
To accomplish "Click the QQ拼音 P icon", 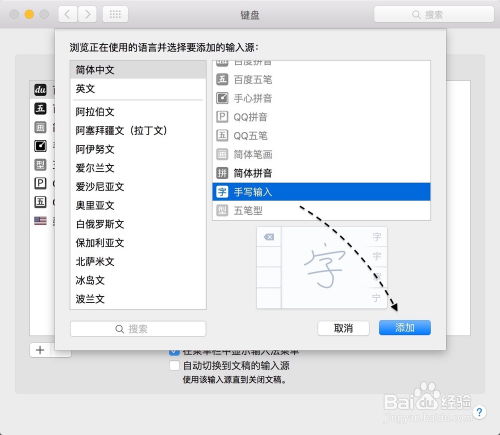I will pos(222,117).
